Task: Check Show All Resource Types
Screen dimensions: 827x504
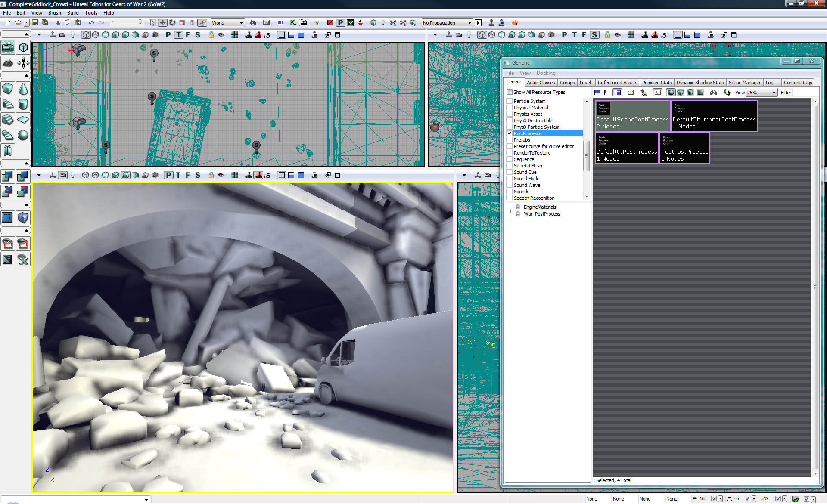Action: point(510,92)
